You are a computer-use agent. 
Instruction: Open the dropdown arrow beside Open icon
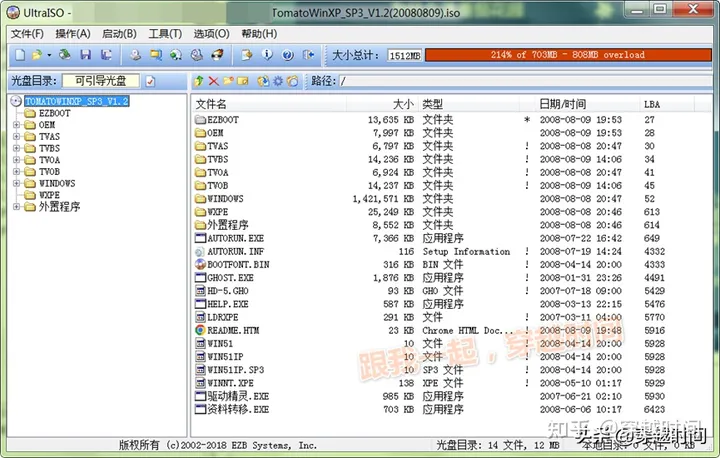point(49,56)
